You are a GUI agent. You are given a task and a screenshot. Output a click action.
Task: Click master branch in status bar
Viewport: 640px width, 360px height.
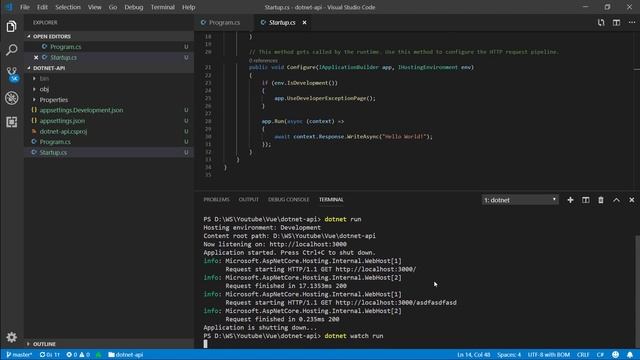click(20, 355)
